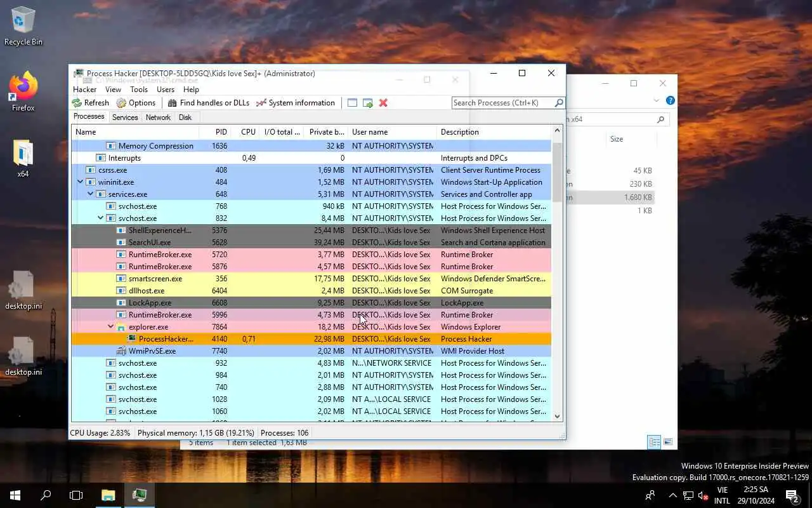Open System information graph window
The height and width of the screenshot is (508, 812).
click(295, 103)
